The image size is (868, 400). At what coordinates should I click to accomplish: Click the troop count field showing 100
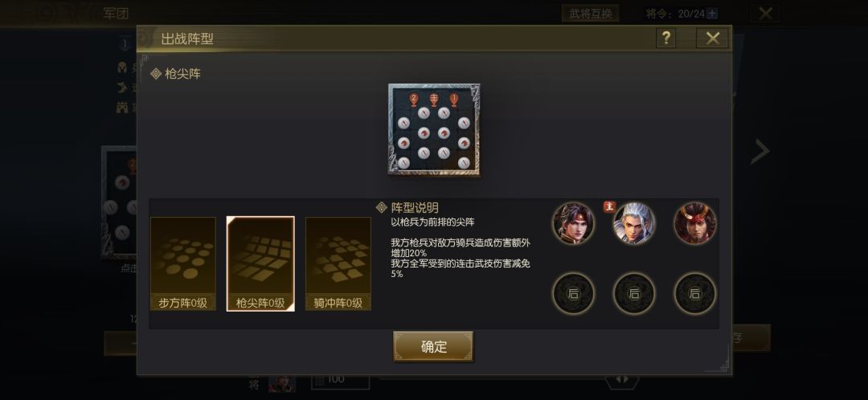click(341, 380)
